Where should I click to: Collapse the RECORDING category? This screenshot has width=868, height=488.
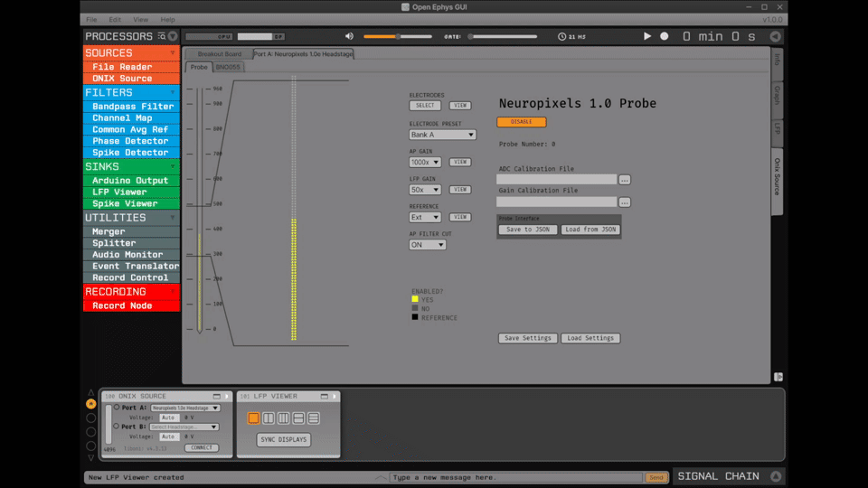172,292
